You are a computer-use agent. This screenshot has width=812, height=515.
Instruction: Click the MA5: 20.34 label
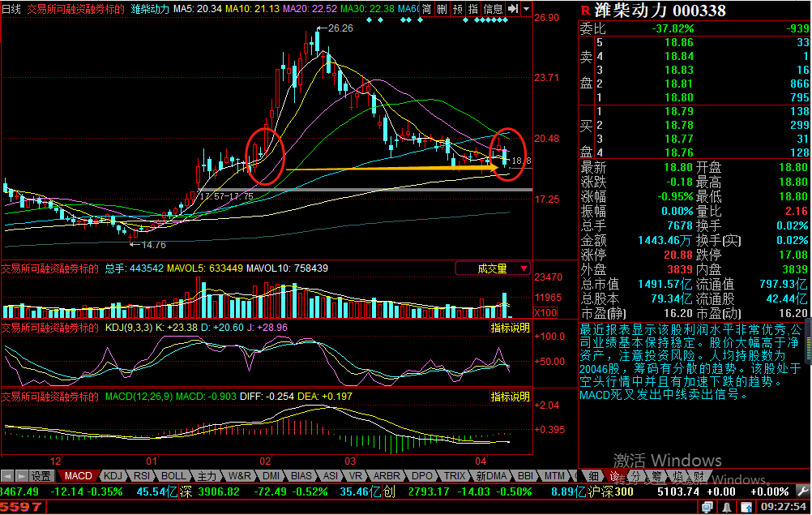(198, 9)
